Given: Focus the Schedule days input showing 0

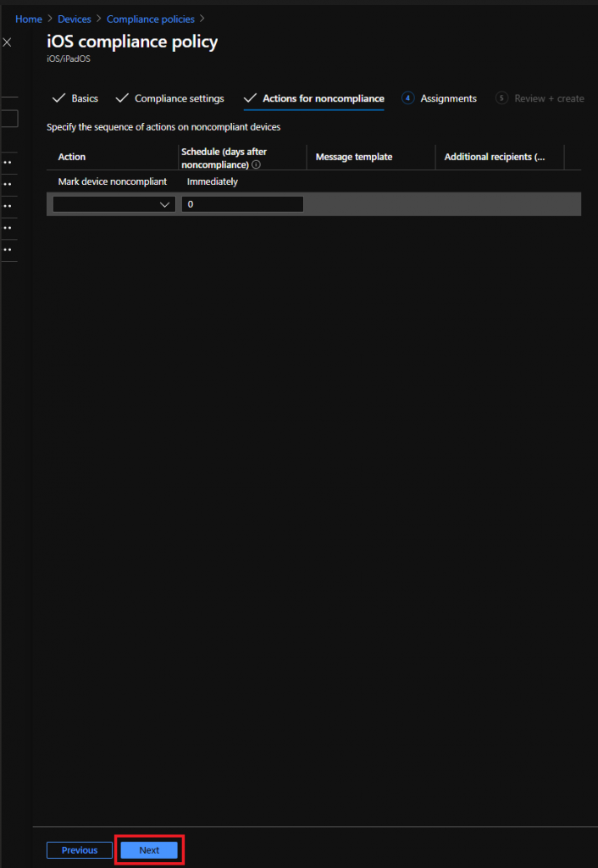Looking at the screenshot, I should (242, 204).
